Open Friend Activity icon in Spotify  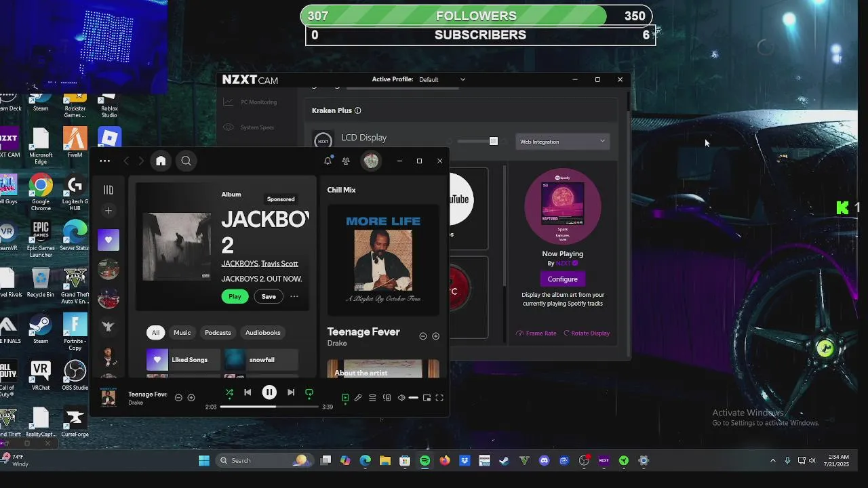click(346, 161)
